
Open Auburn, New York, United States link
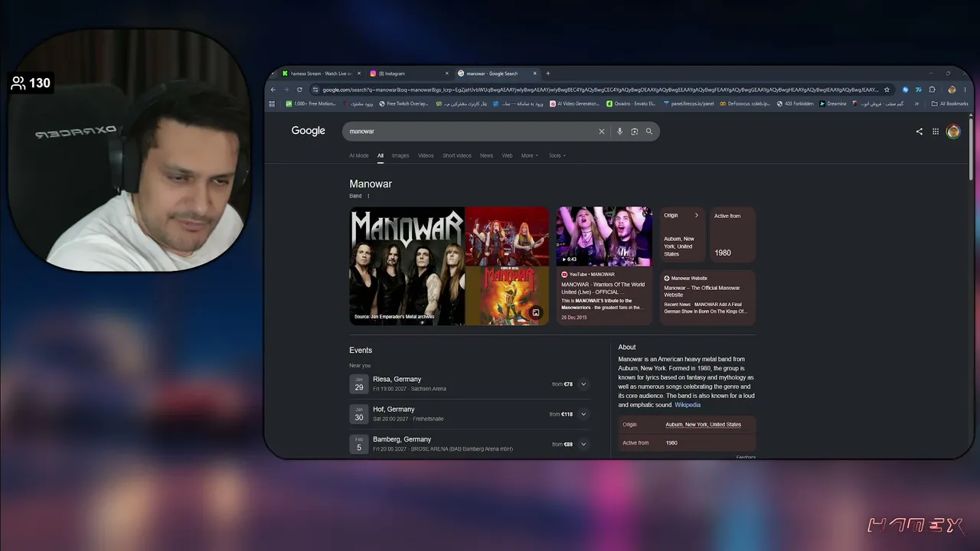tap(704, 425)
